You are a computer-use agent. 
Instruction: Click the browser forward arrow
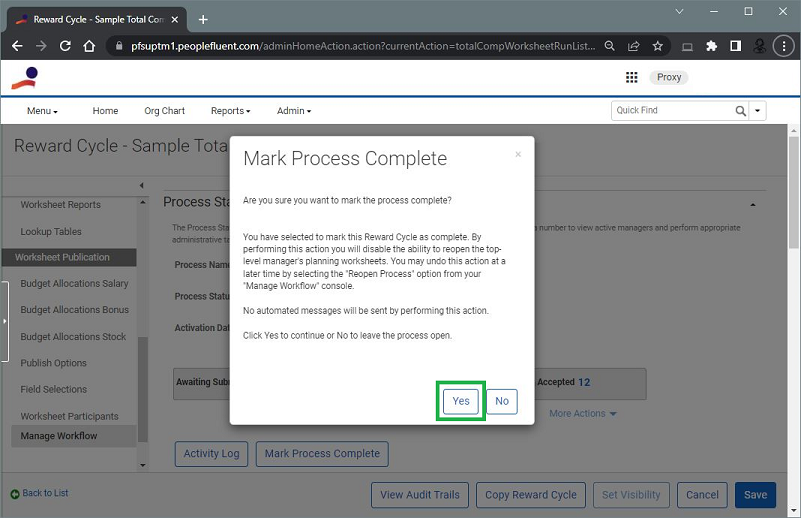41,46
